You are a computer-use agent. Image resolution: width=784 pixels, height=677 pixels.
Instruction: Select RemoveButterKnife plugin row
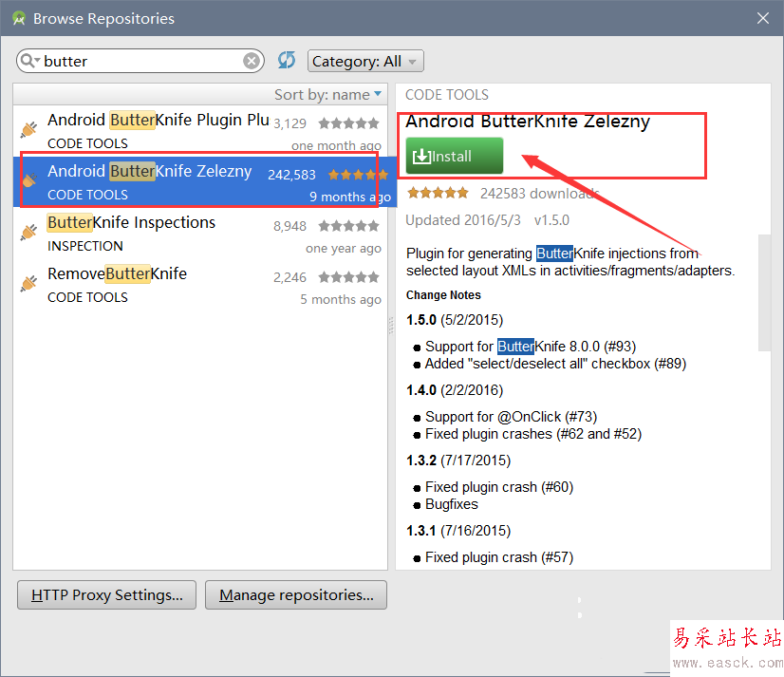(x=200, y=284)
